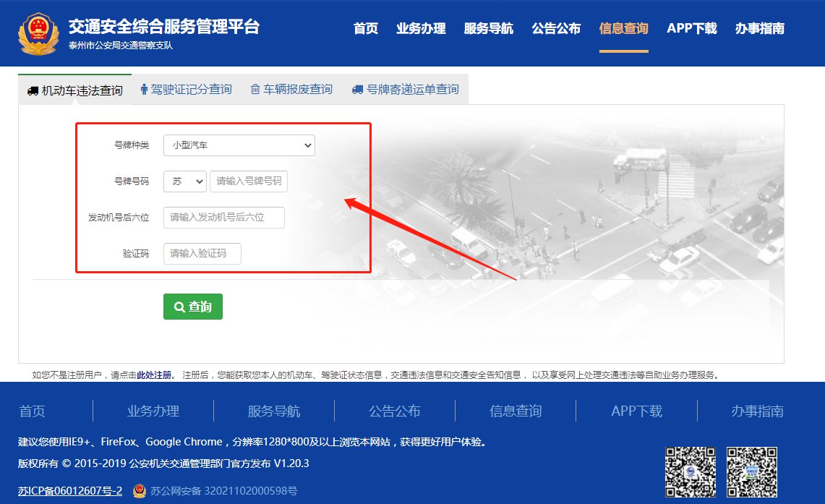Screen dimensions: 825x504
Task: Click the trash icon beside 车辆报废查询
Action: click(255, 90)
